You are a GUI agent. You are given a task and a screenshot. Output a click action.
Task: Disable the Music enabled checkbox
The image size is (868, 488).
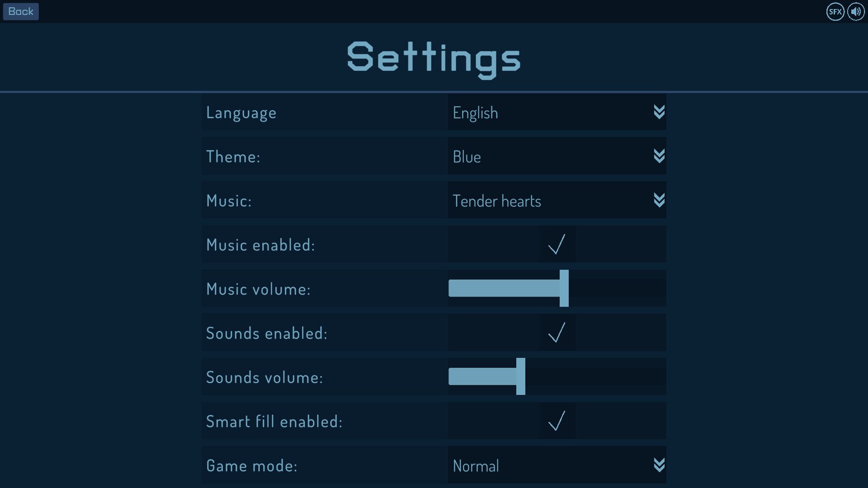557,244
